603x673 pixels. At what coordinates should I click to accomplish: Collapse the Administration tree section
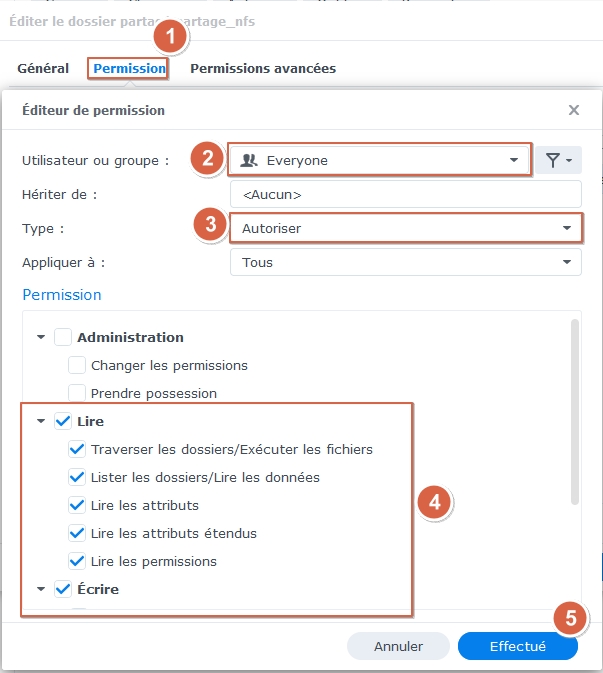click(41, 338)
